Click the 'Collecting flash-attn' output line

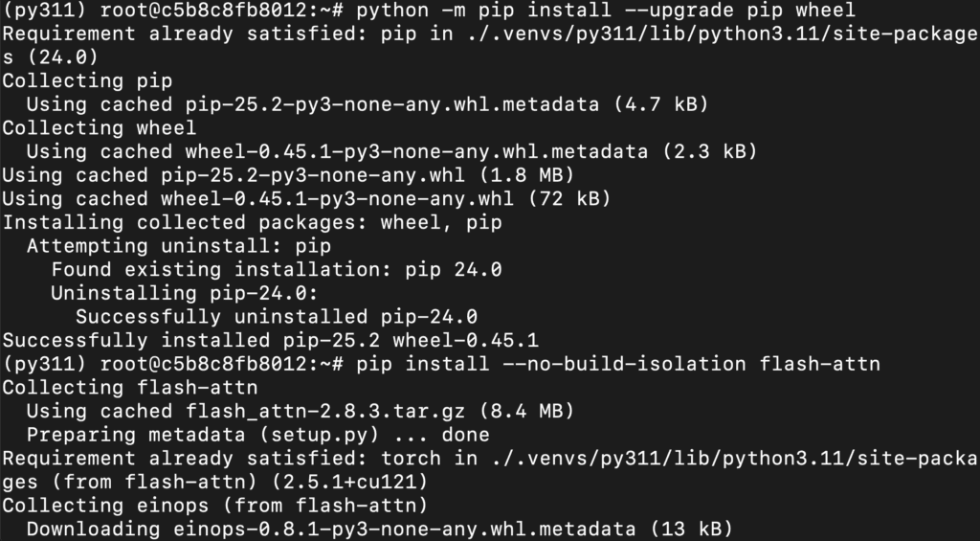[x=130, y=387]
